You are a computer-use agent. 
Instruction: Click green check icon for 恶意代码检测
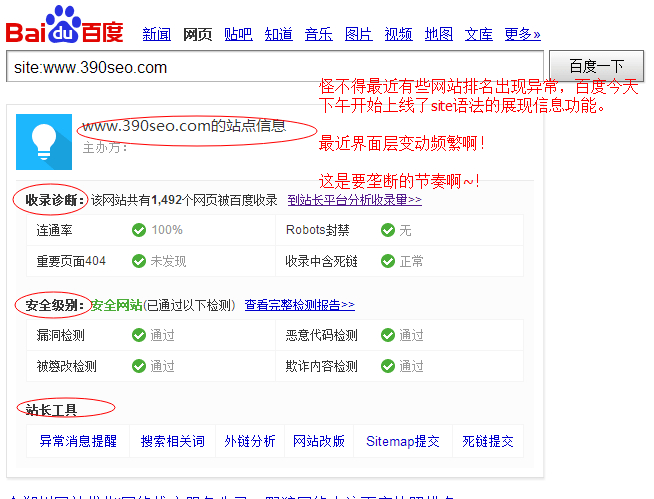(x=388, y=335)
